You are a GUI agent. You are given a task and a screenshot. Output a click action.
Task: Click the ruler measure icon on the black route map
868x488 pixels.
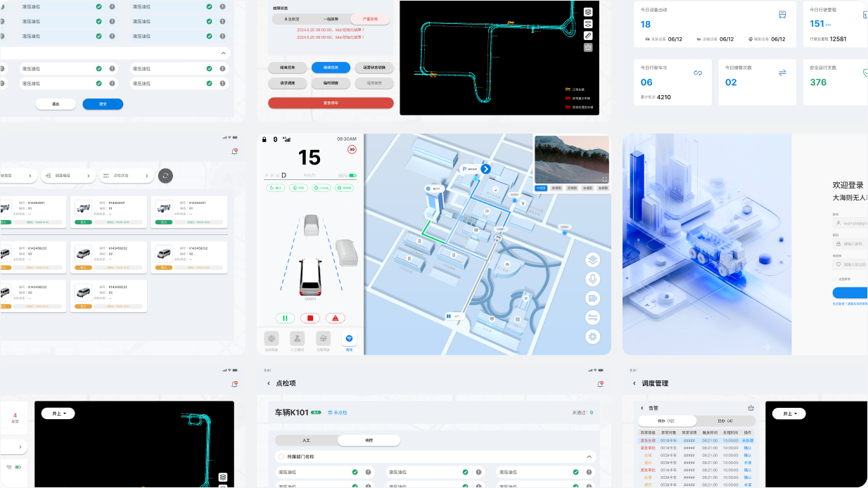[588, 35]
